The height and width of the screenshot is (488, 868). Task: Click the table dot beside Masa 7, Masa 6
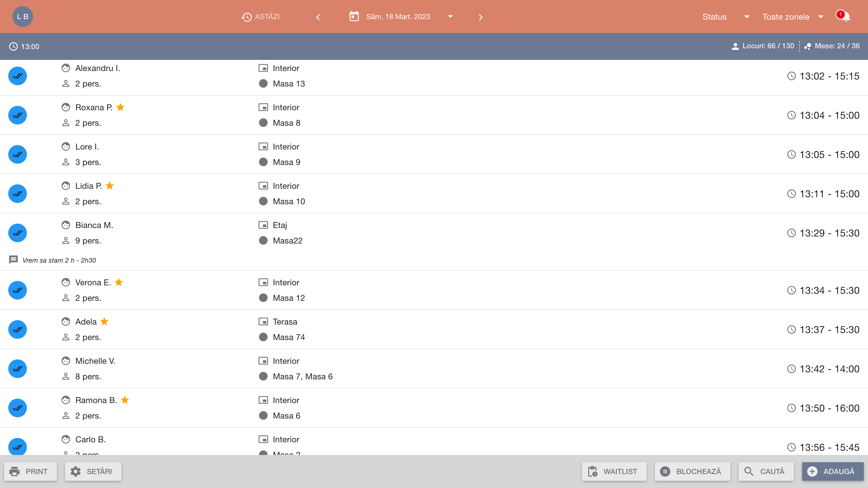pyautogui.click(x=263, y=376)
